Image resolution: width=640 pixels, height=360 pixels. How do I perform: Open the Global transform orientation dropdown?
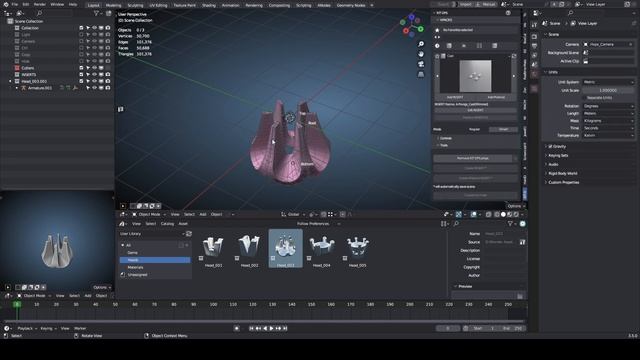click(293, 214)
